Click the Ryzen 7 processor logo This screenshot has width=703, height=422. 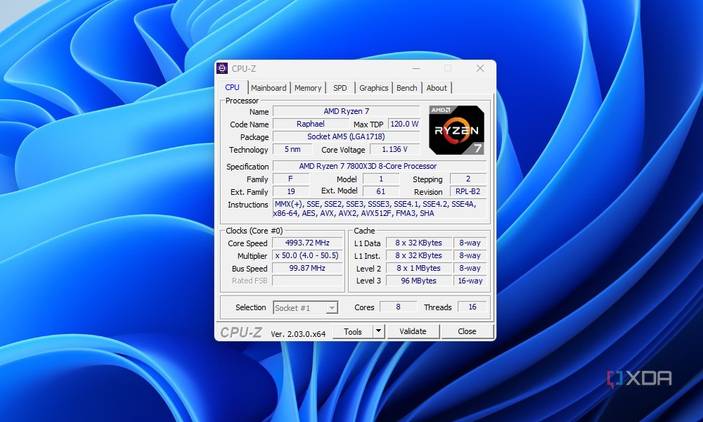456,130
